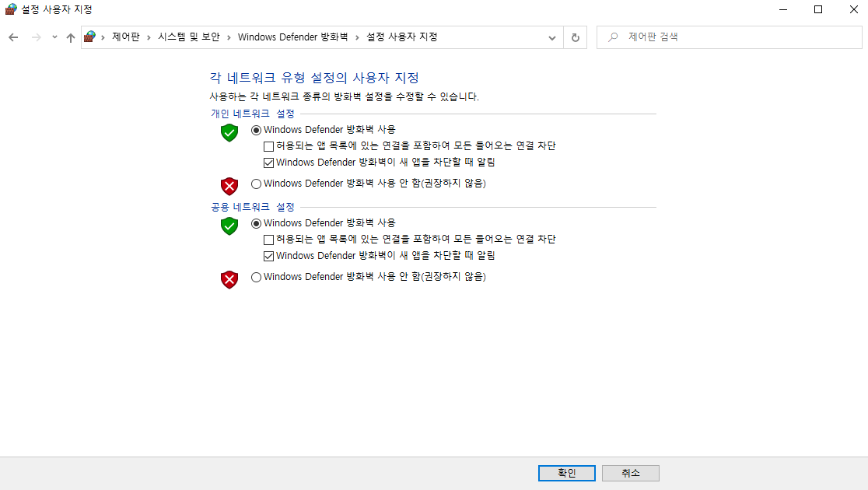This screenshot has height=490, width=868.
Task: Click the 제어판 검색 search field
Action: point(729,37)
